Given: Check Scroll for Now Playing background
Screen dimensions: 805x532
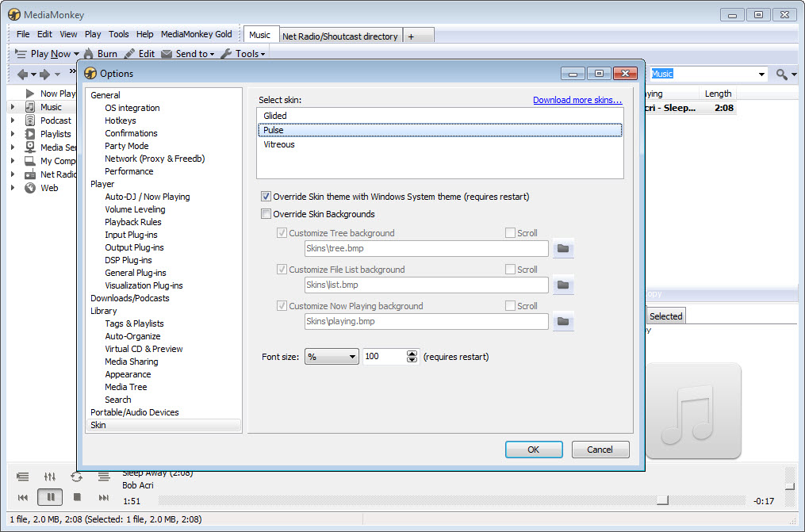Looking at the screenshot, I should pos(510,306).
